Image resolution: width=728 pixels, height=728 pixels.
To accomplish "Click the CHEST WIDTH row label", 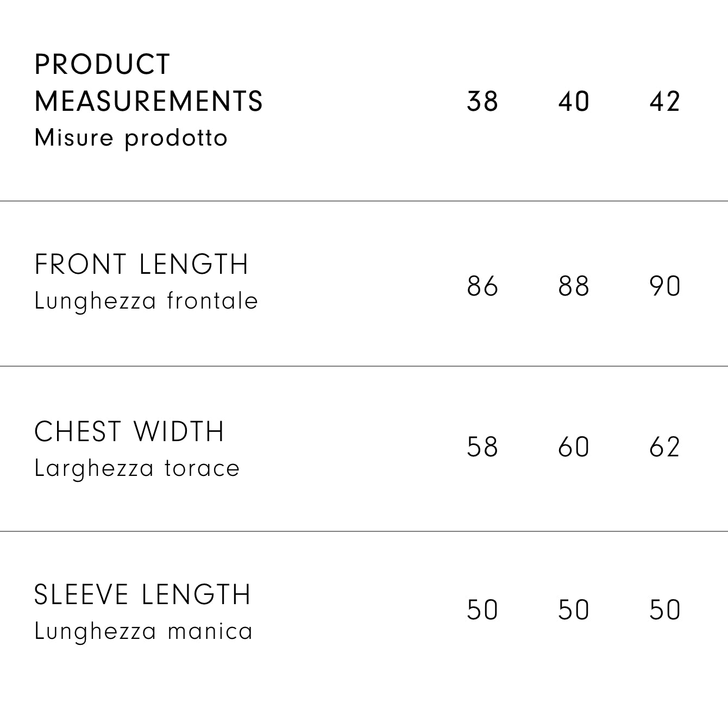I will 129,432.
